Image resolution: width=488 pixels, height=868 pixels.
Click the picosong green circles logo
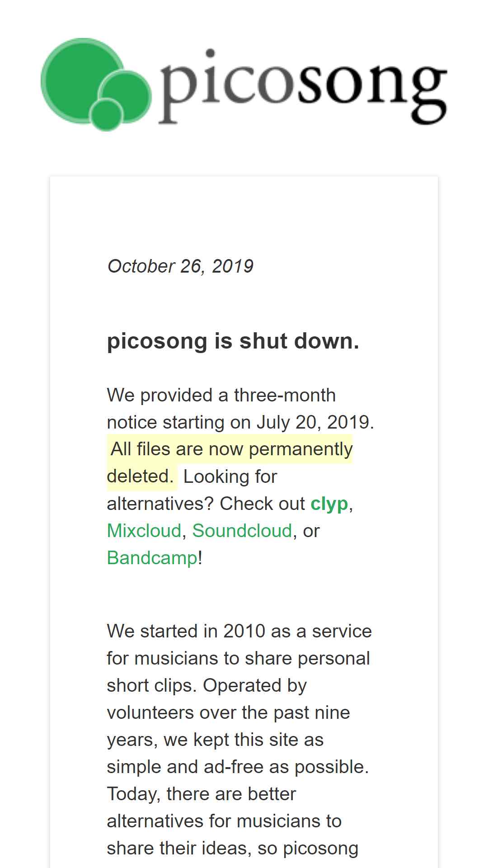click(x=96, y=85)
